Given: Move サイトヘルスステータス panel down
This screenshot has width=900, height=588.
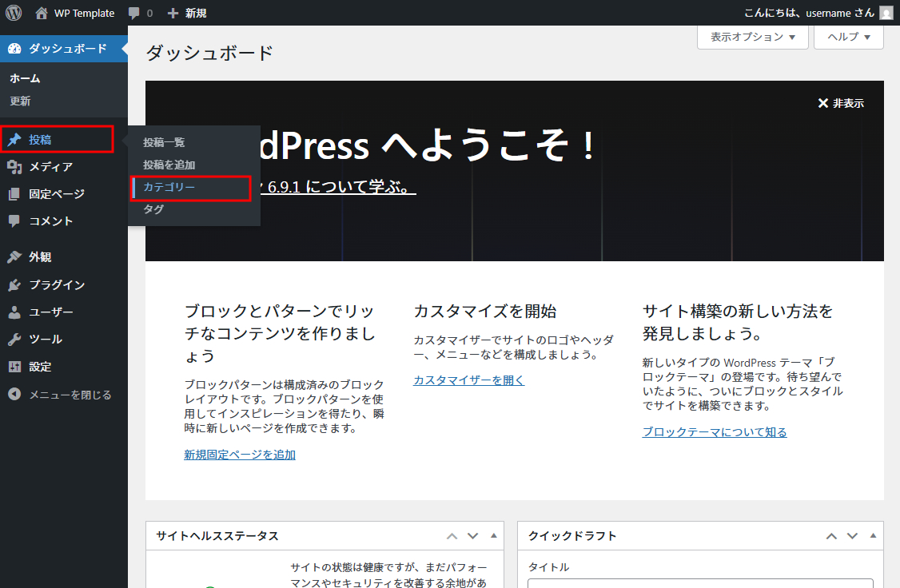Looking at the screenshot, I should 472,536.
